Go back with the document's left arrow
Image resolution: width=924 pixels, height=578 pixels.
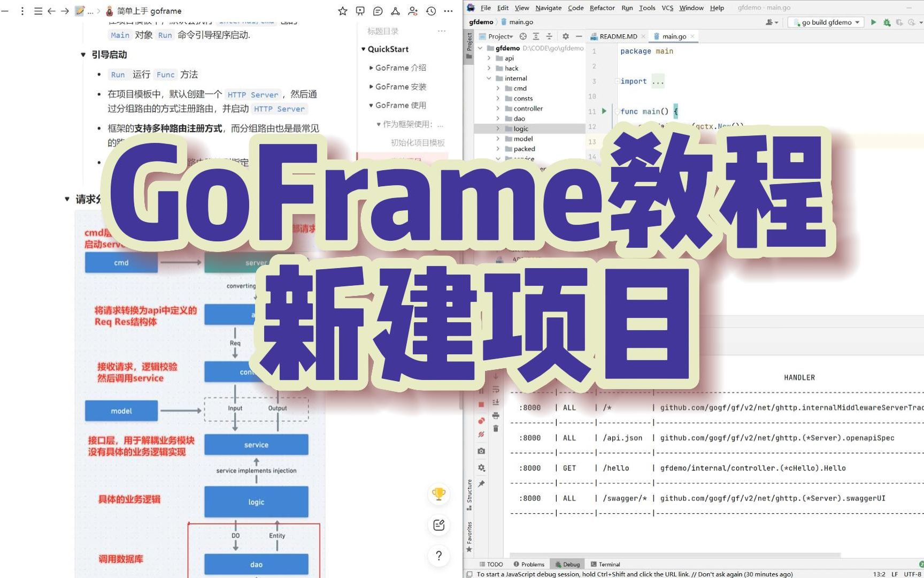pos(51,11)
